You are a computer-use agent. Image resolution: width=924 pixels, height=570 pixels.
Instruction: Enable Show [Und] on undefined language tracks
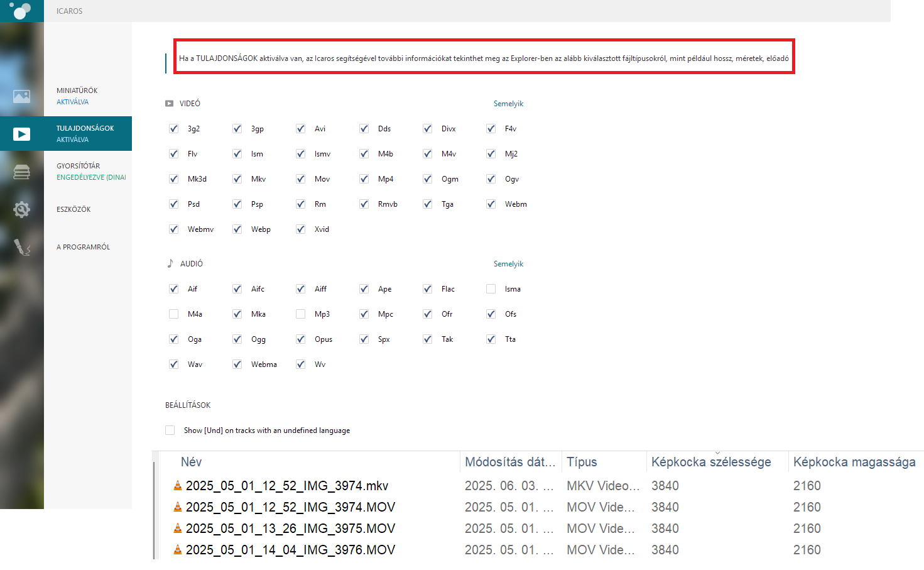tap(170, 430)
